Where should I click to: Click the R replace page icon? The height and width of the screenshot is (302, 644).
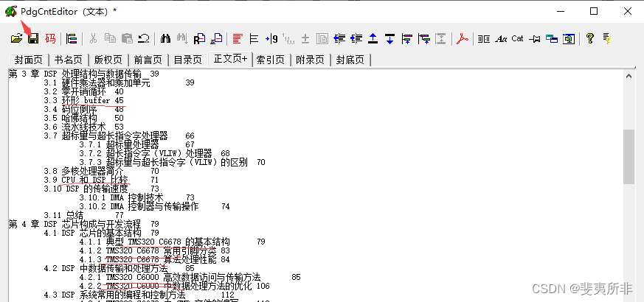(200, 38)
